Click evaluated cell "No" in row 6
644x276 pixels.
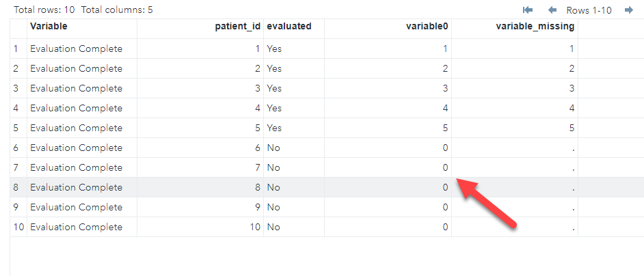point(273,148)
